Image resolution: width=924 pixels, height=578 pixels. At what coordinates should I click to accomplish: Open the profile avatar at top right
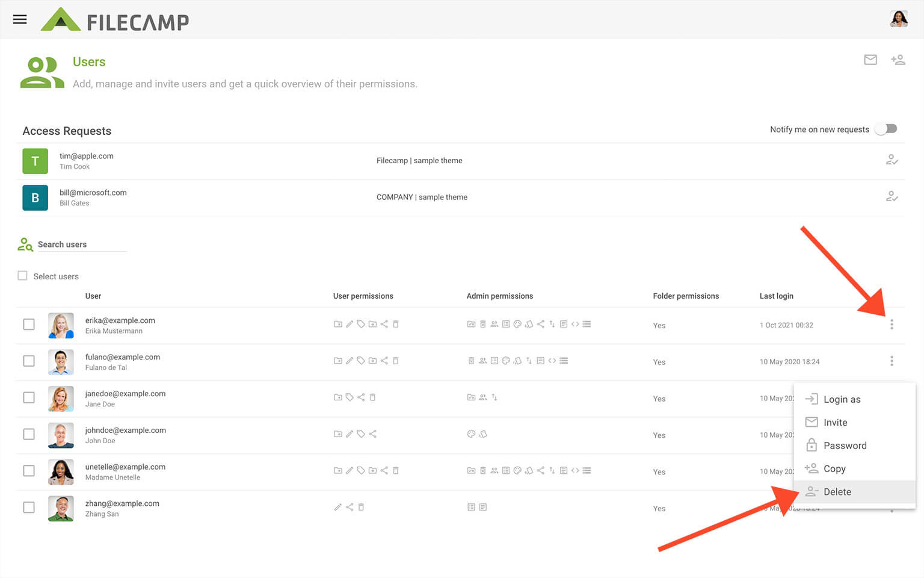(898, 19)
